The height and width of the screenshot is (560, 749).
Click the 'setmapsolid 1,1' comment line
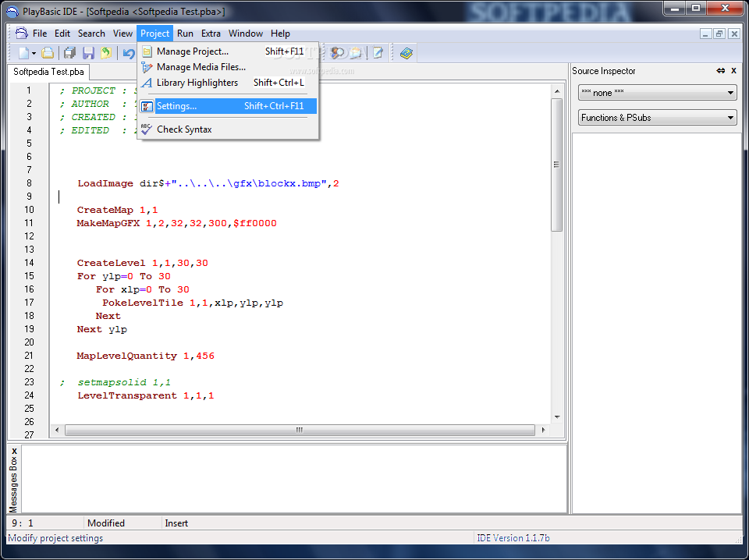click(x=115, y=382)
